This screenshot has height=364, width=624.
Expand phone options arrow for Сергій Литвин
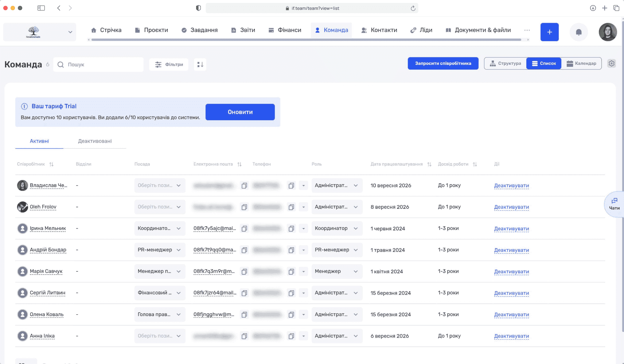303,293
